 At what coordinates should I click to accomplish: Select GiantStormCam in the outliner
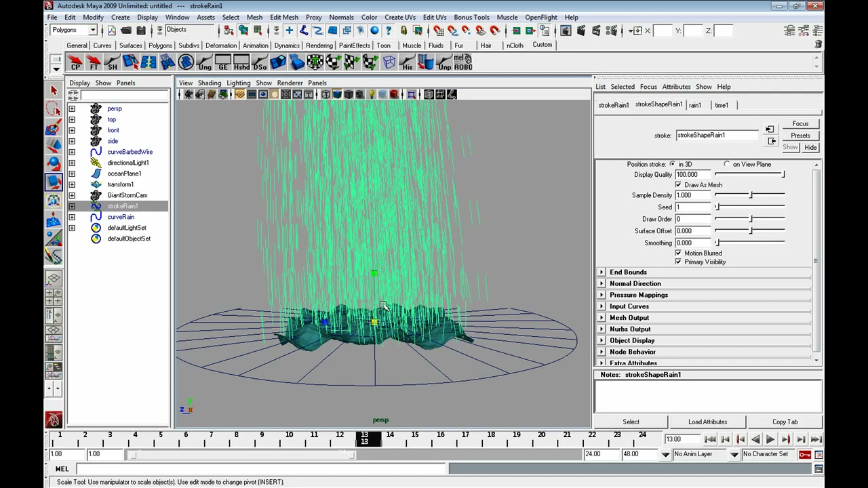(127, 195)
